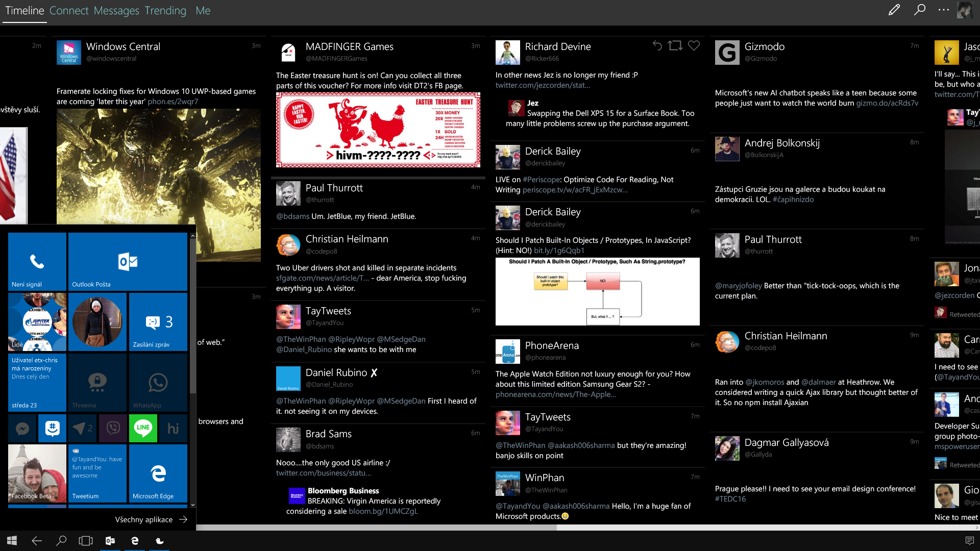This screenshot has height=551, width=980.
Task: Open the more options ellipsis menu
Action: (944, 10)
